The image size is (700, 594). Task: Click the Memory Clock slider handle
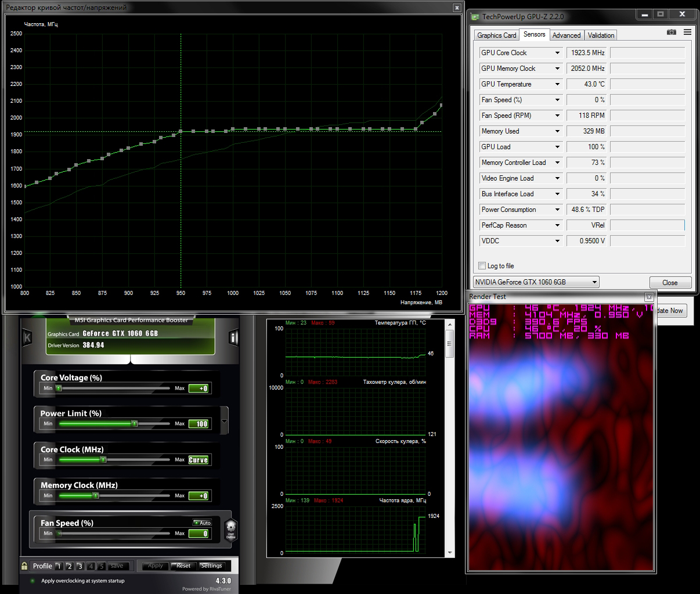[x=96, y=496]
